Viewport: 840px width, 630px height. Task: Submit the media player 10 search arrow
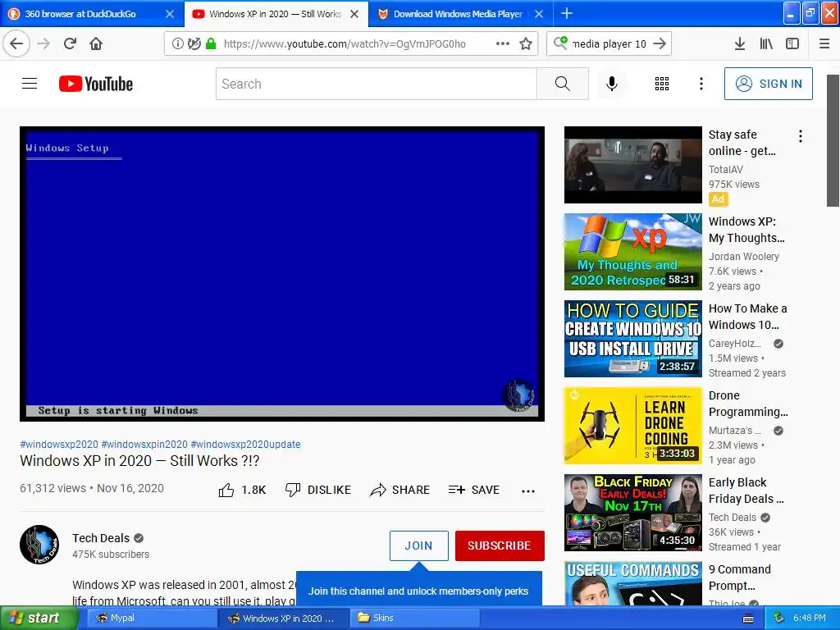click(x=660, y=44)
